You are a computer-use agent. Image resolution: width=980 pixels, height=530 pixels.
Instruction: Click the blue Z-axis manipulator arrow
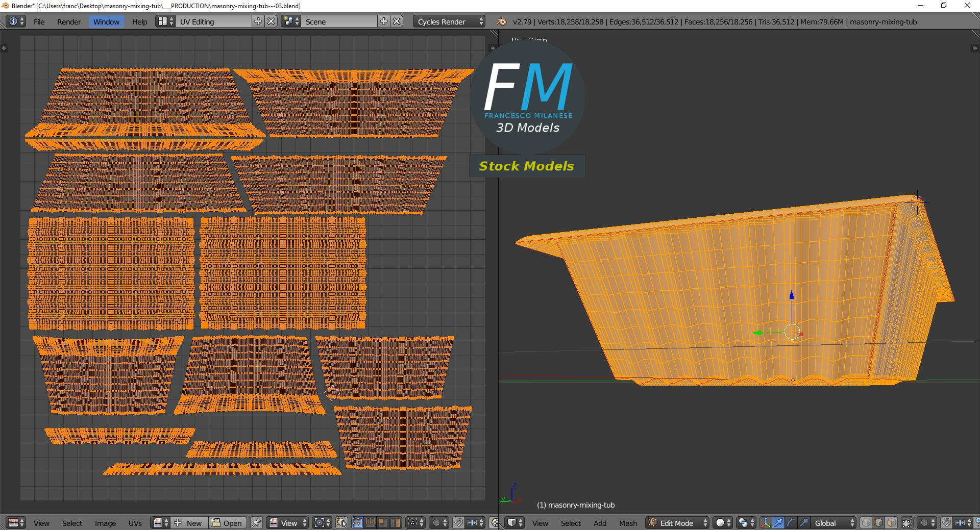click(792, 295)
